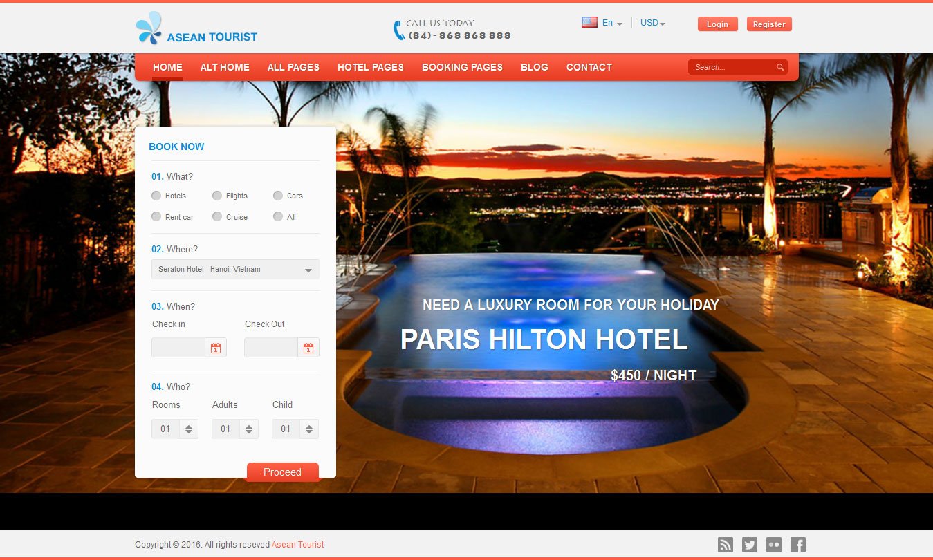Select the Flights radio option

217,196
